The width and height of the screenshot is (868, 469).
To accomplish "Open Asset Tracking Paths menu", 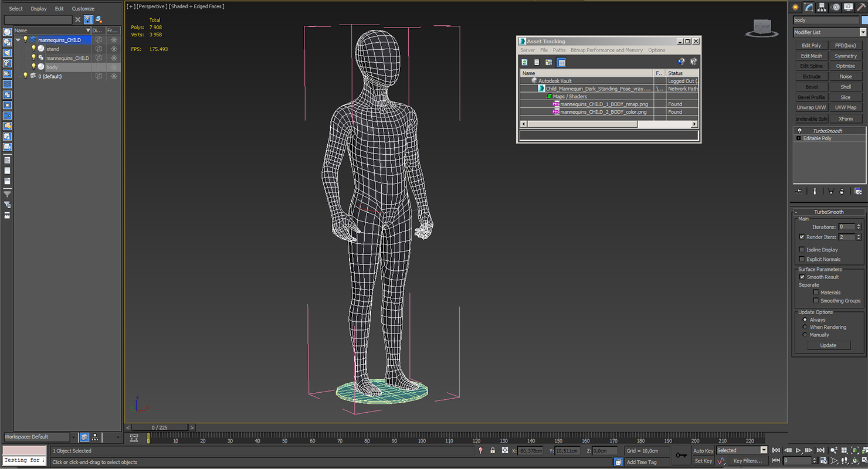I will point(559,50).
